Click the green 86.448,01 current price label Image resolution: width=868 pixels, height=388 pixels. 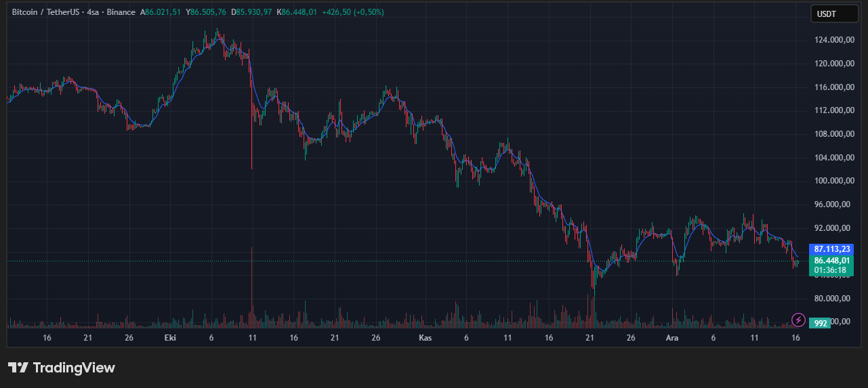[x=833, y=260]
